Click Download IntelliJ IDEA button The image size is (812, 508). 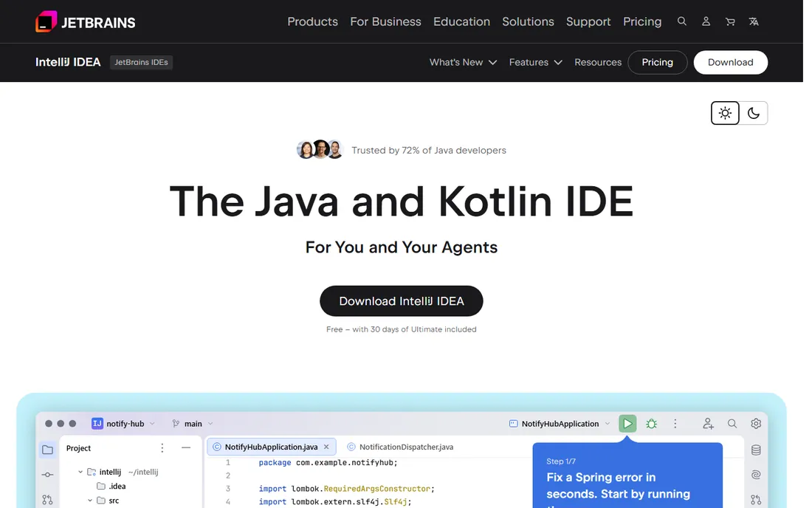click(x=402, y=301)
